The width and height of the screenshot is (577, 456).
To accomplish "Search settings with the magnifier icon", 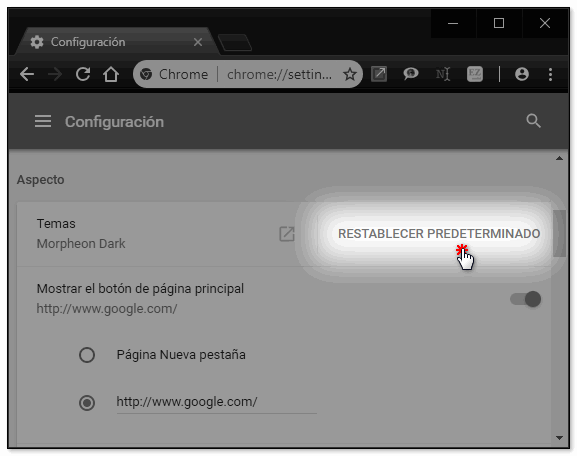I will coord(533,121).
